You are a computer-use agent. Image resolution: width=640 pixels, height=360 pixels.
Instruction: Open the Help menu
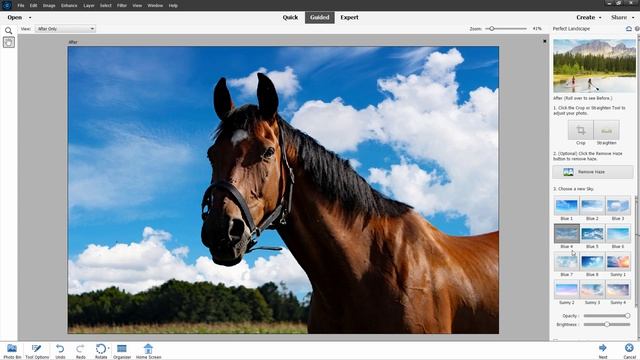coord(173,6)
